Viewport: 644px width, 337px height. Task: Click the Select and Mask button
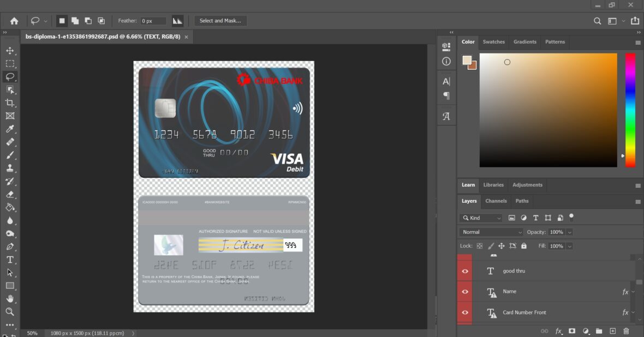[x=220, y=21]
